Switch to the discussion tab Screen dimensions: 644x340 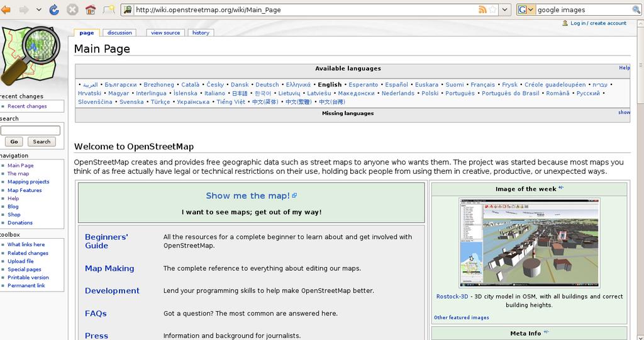click(x=119, y=33)
